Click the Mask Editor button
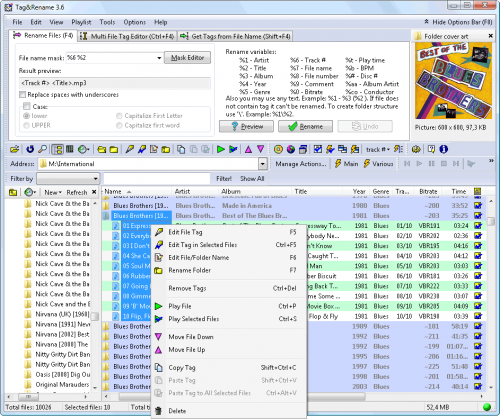The height and width of the screenshot is (419, 500). [x=187, y=58]
